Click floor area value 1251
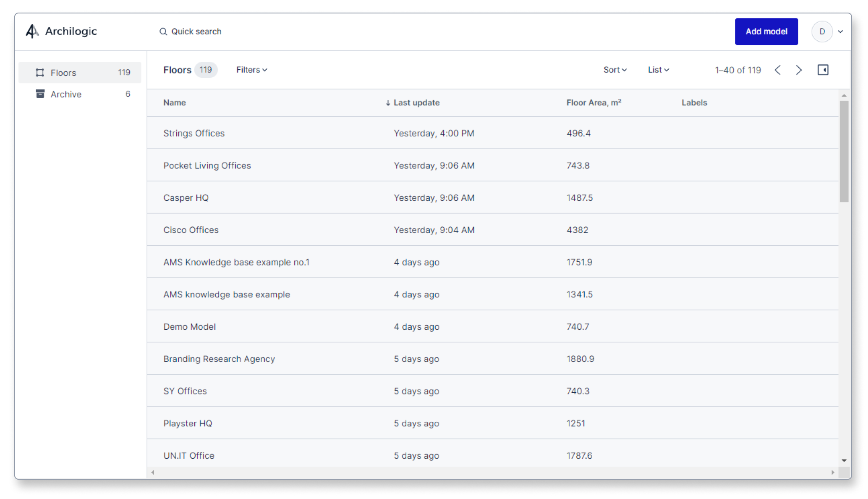The height and width of the screenshot is (499, 868). [x=575, y=423]
